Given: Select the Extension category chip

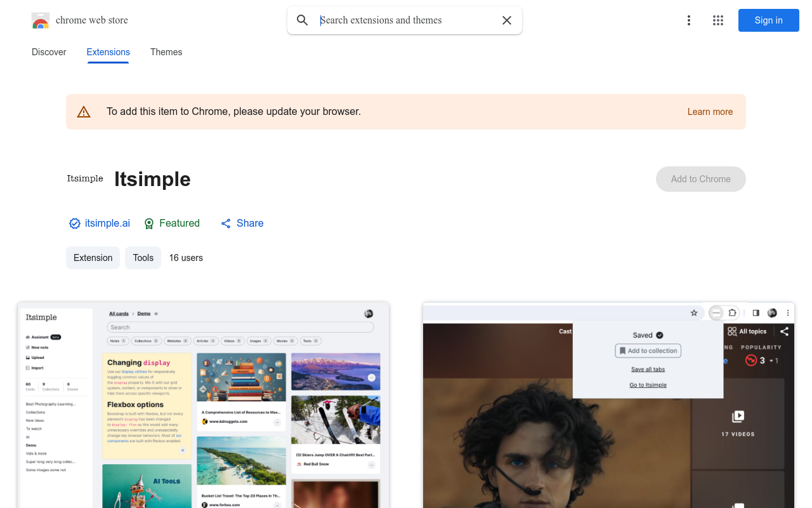Looking at the screenshot, I should pyautogui.click(x=93, y=258).
